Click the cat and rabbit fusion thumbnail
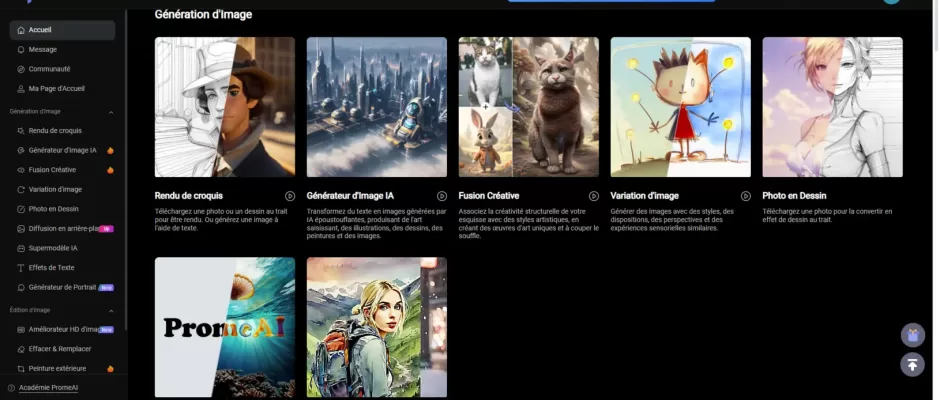 529,107
